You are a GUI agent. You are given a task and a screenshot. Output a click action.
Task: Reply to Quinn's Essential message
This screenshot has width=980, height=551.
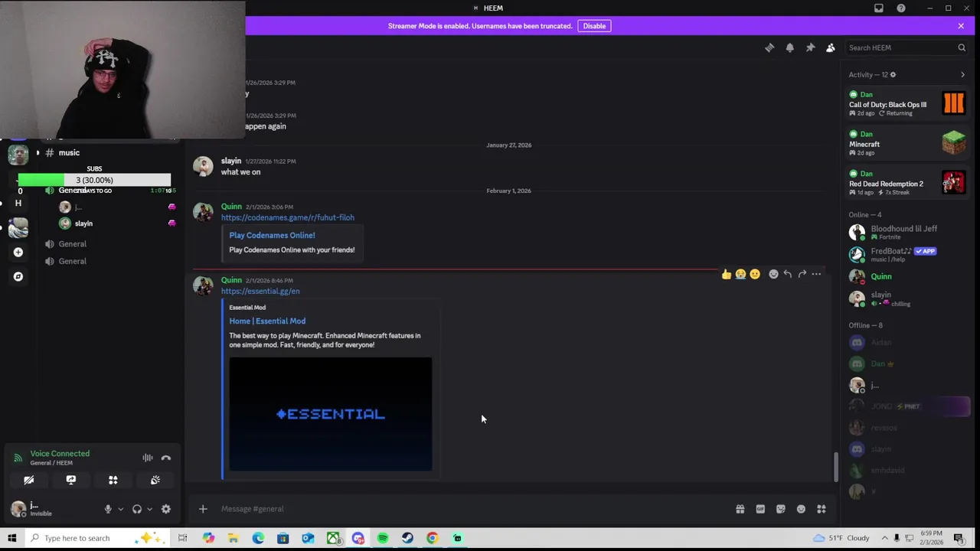click(787, 274)
